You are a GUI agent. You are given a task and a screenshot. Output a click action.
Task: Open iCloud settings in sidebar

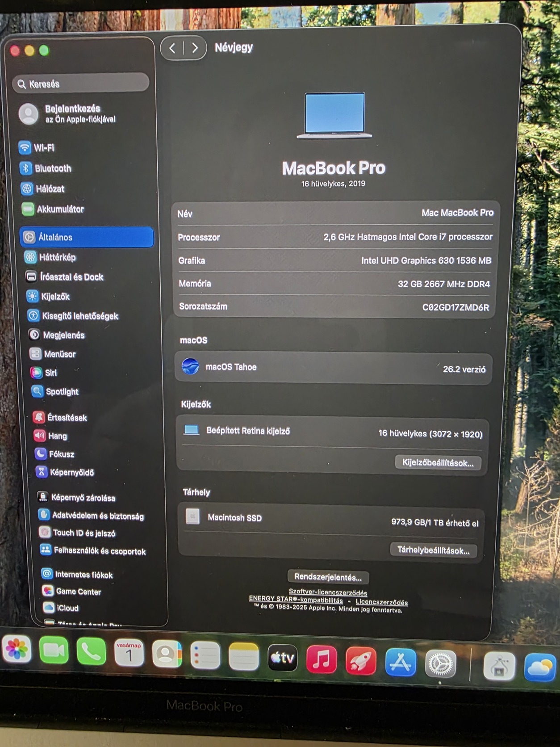coord(61,608)
